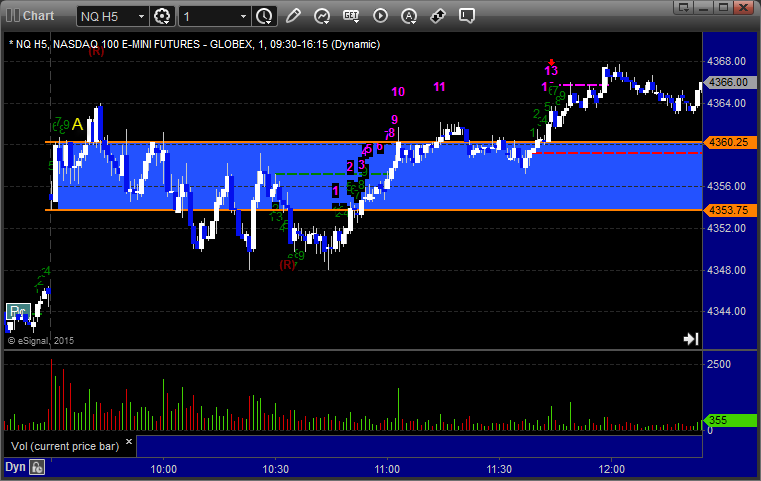Click the 4360.25 orange price label

point(729,142)
